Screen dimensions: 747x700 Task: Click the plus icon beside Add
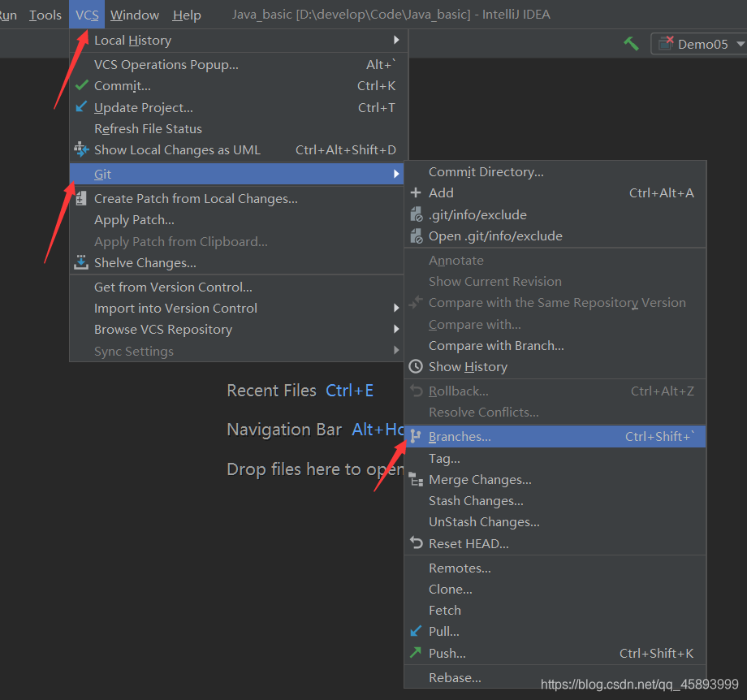(416, 192)
